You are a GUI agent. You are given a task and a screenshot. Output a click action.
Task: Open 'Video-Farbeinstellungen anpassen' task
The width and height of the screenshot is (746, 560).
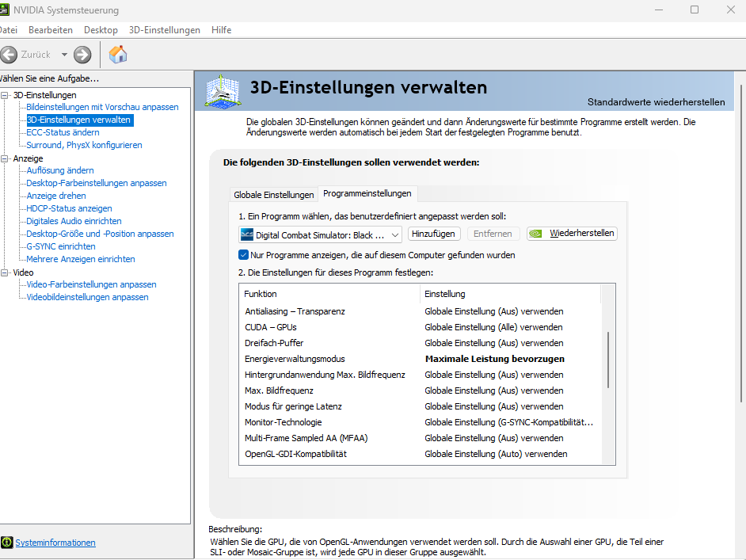point(91,284)
